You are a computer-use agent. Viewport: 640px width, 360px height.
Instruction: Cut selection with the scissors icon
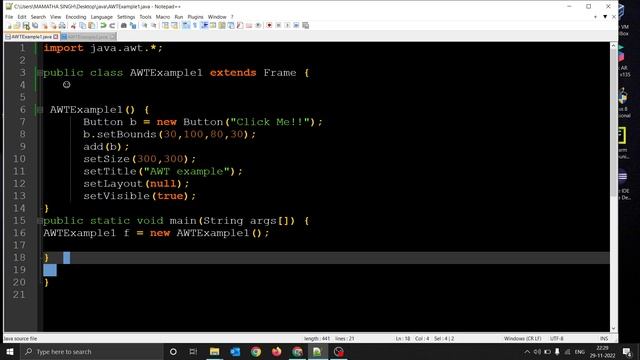73,25
